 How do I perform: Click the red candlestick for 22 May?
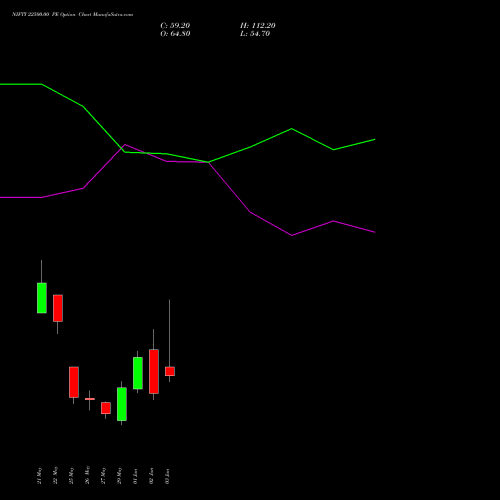tap(58, 308)
